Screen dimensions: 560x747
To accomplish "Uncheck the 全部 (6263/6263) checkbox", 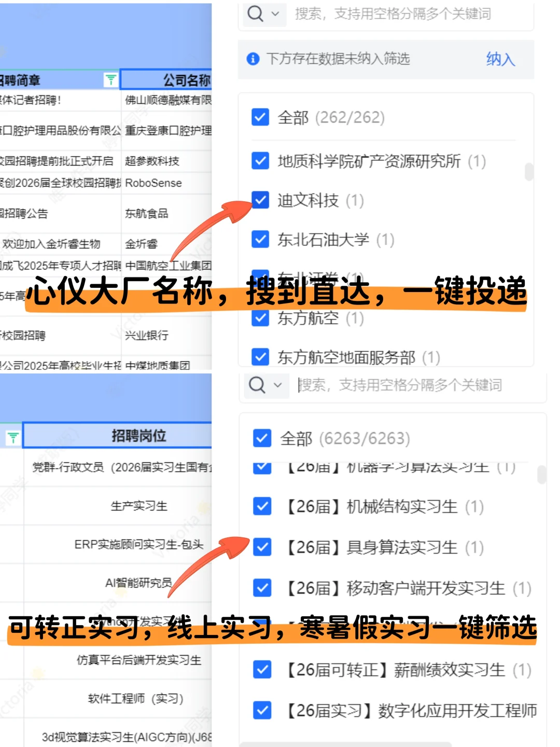I will click(262, 438).
